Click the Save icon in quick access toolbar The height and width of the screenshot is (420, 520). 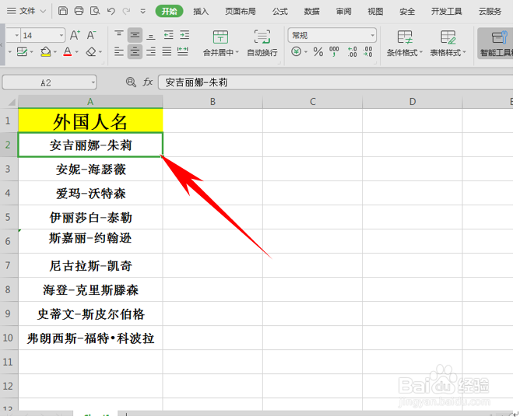pos(63,11)
